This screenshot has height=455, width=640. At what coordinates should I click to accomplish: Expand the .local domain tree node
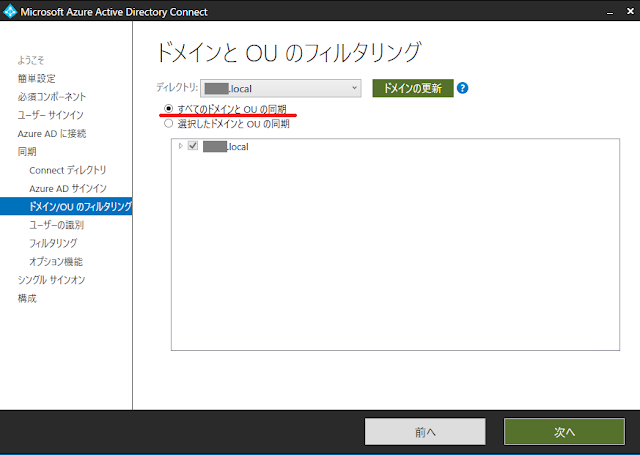pyautogui.click(x=180, y=146)
